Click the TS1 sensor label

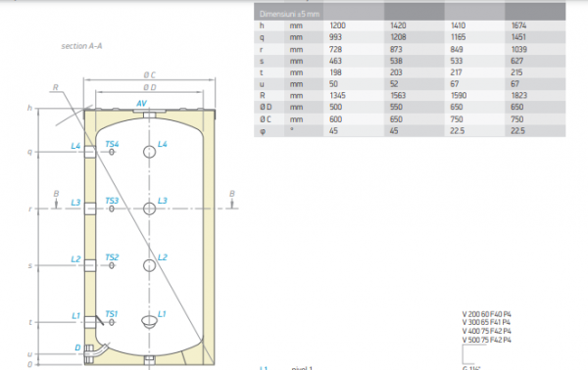coord(112,314)
